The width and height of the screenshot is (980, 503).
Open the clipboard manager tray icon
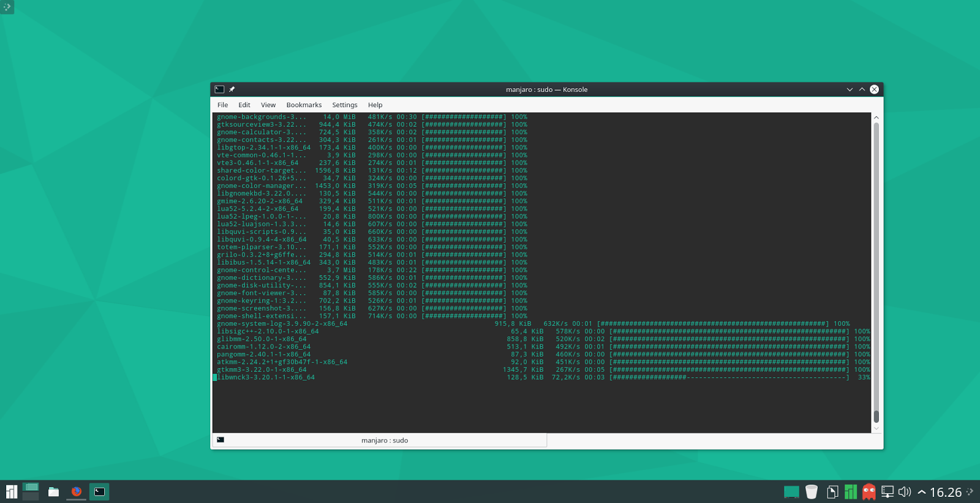(x=832, y=491)
